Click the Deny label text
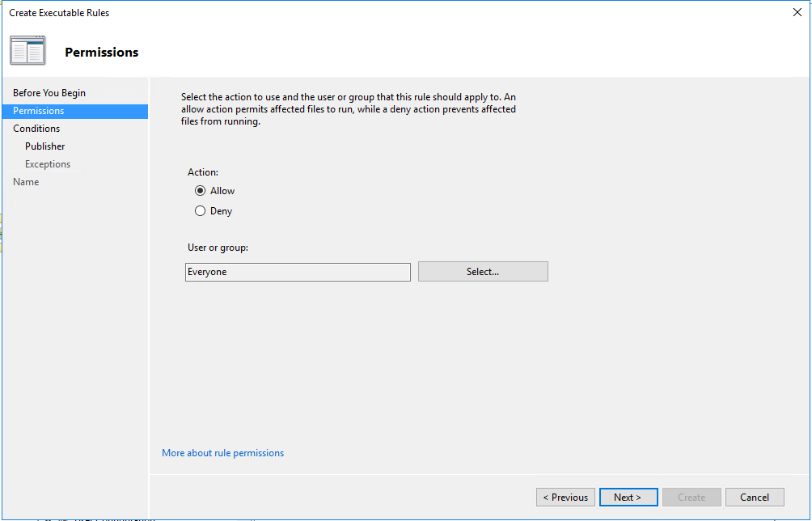Screen dimensions: 812x521 tap(221, 211)
